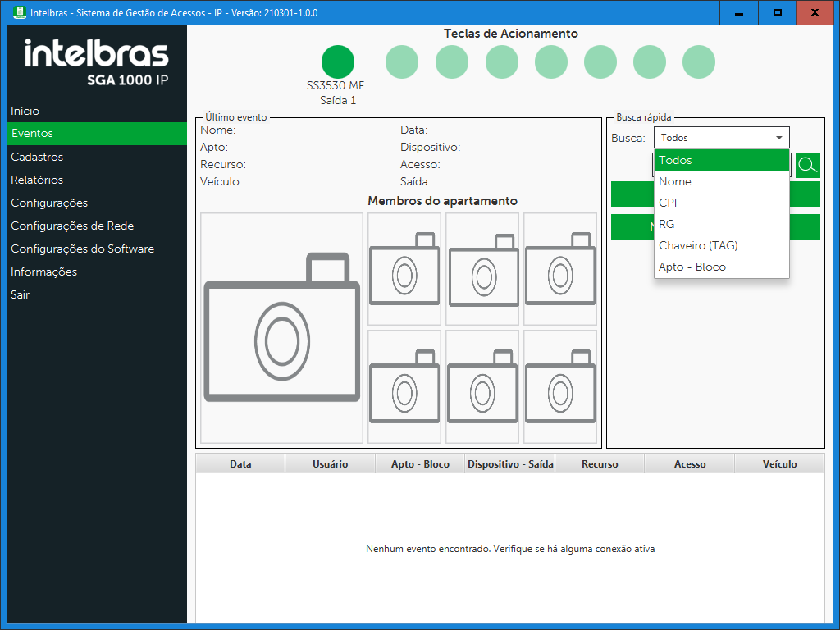Click the Dispositivo - Saída column header

click(x=510, y=464)
